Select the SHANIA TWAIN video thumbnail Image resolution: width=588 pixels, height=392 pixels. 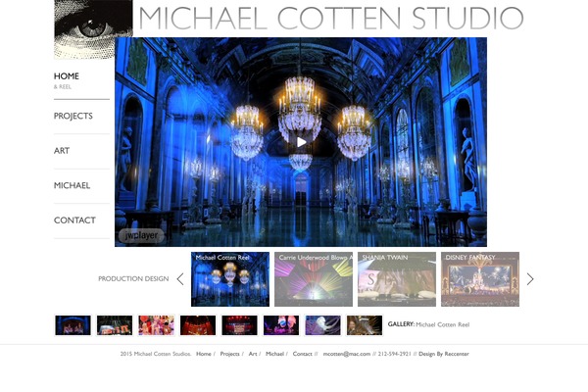397,279
